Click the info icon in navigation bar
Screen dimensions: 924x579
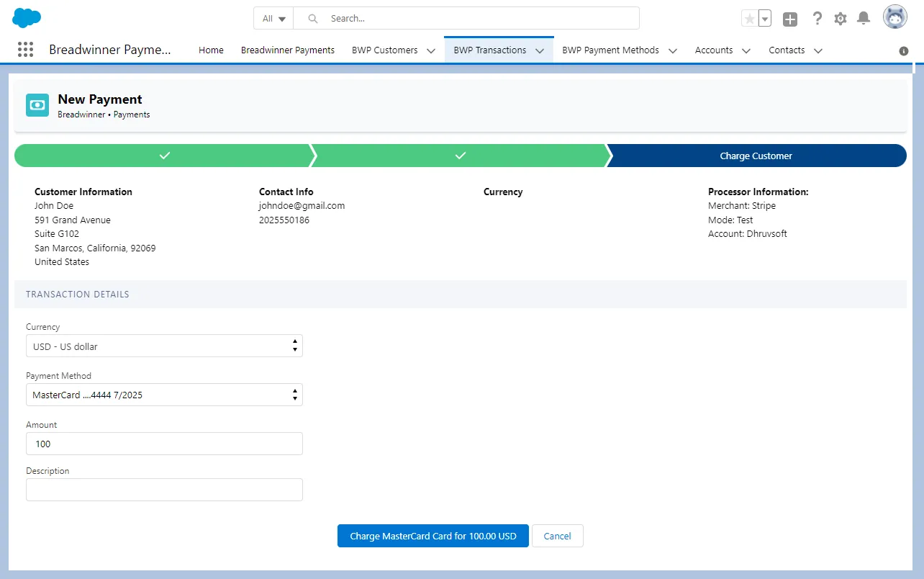(x=904, y=51)
